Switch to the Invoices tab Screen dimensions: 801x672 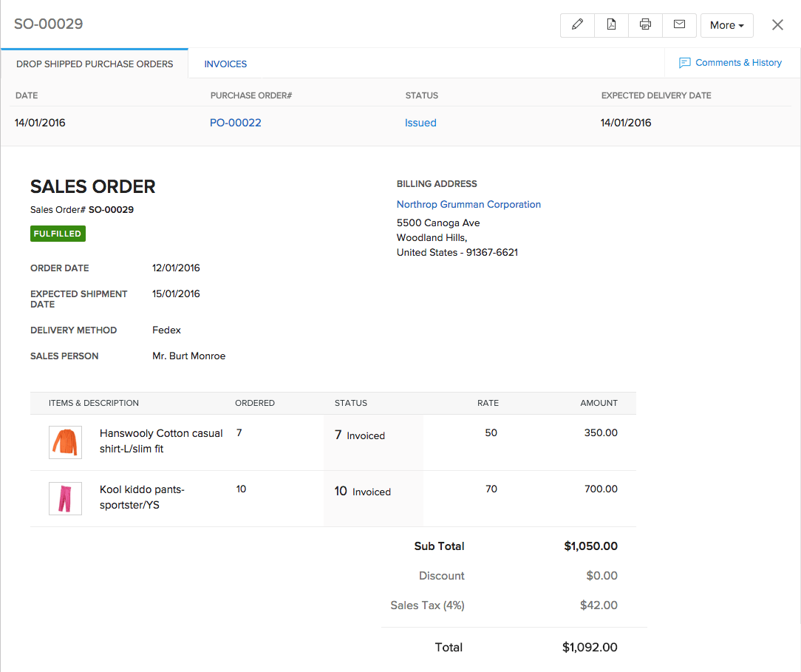[x=225, y=64]
